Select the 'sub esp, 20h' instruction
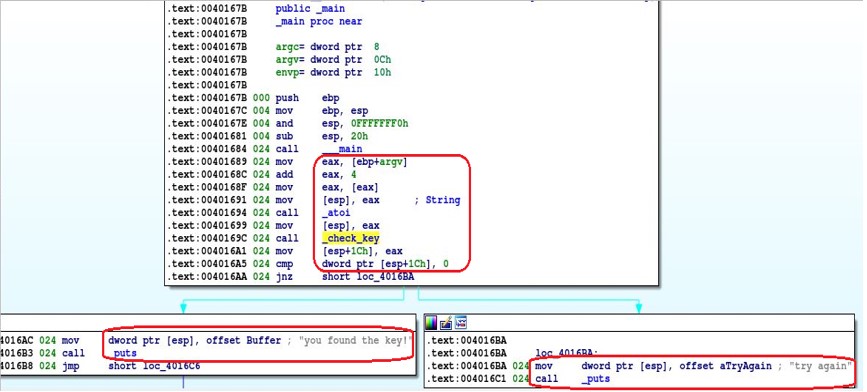The image size is (867, 392). coord(322,136)
